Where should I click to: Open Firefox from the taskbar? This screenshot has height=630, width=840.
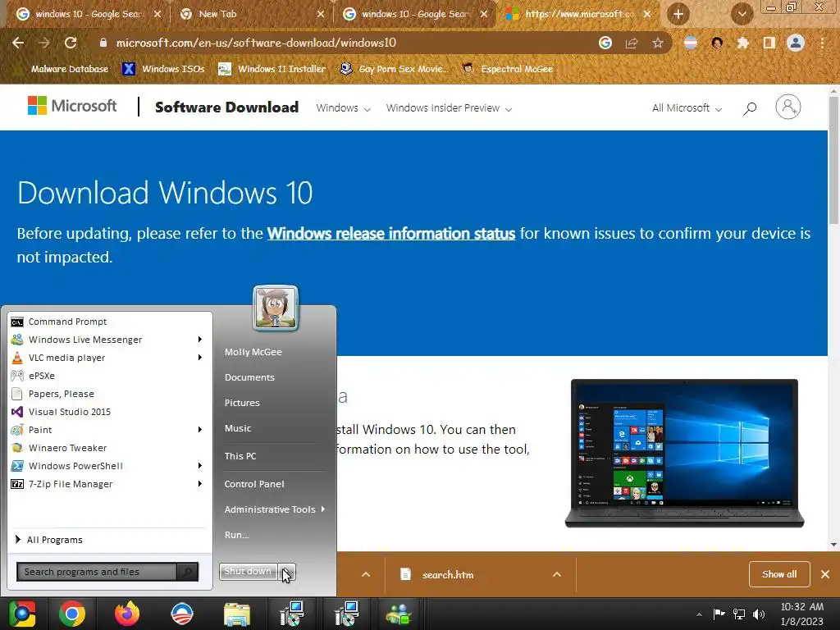[x=127, y=614]
